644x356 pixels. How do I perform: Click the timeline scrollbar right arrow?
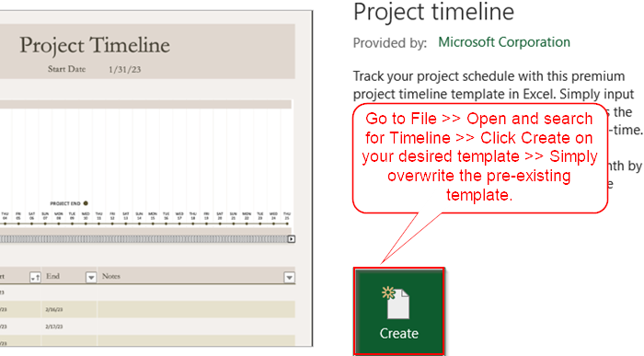[x=292, y=239]
